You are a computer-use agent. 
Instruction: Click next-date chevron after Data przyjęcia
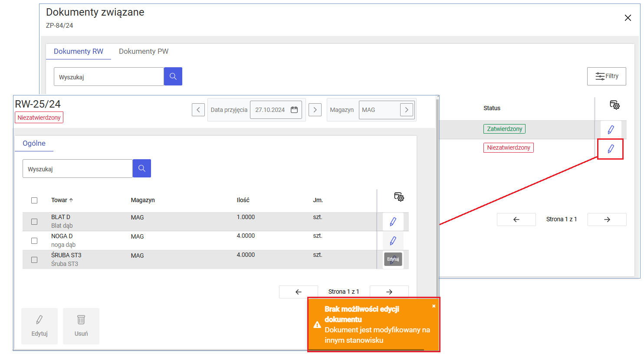pos(315,110)
